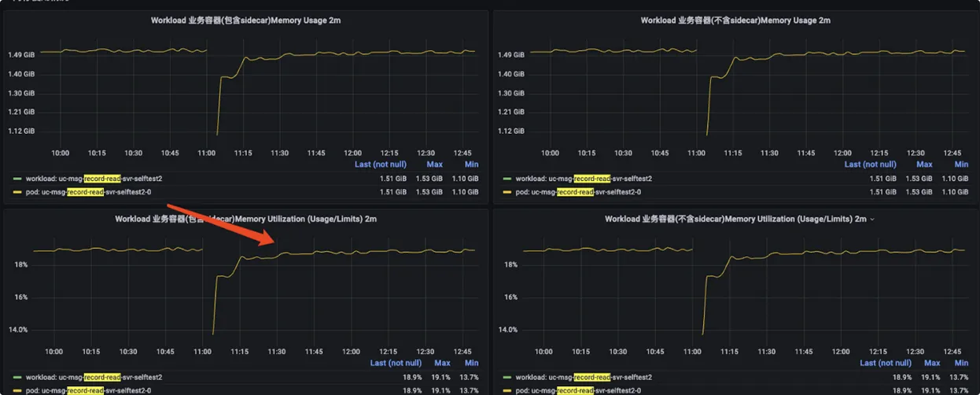The image size is (980, 395).
Task: Sort bottom-left legend by Min column
Action: tap(471, 363)
